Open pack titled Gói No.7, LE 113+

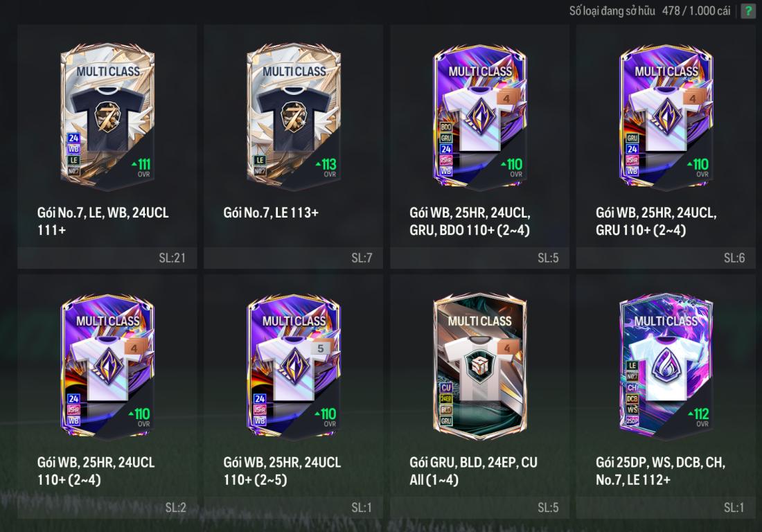click(271, 213)
